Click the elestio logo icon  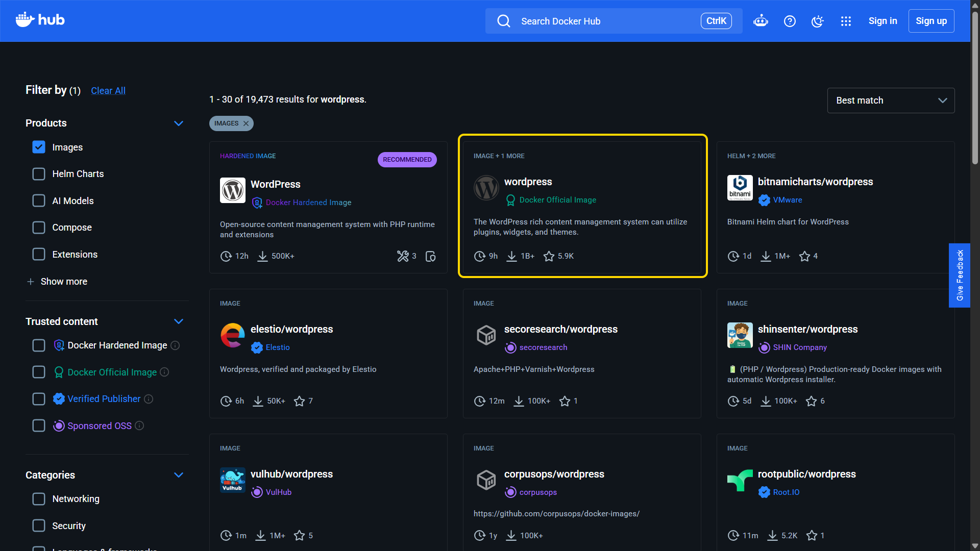pos(233,335)
